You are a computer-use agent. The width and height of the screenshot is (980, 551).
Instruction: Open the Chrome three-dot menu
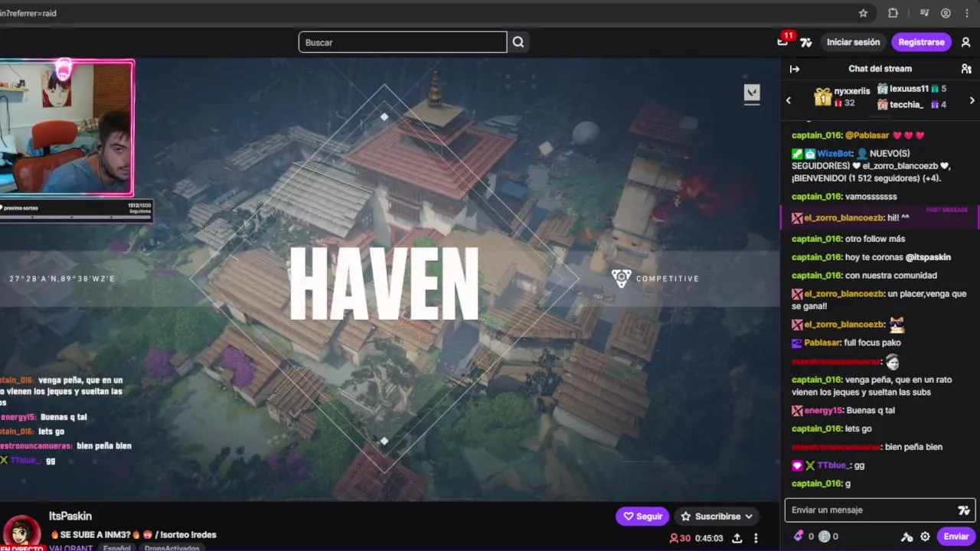968,13
